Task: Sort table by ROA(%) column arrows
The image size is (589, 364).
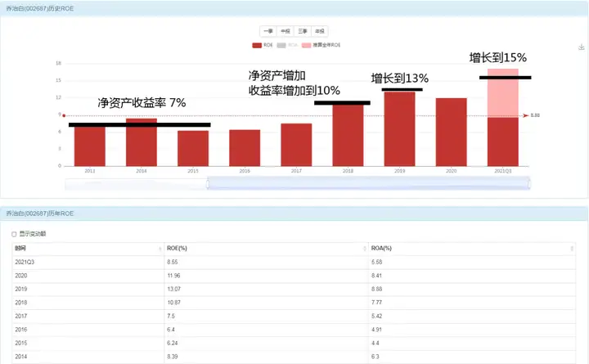Action: coord(572,249)
